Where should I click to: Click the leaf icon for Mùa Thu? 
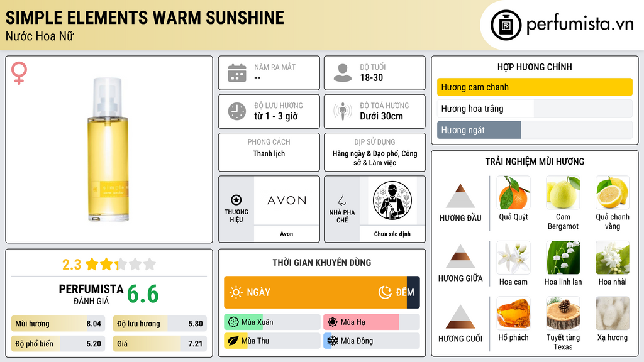click(233, 341)
